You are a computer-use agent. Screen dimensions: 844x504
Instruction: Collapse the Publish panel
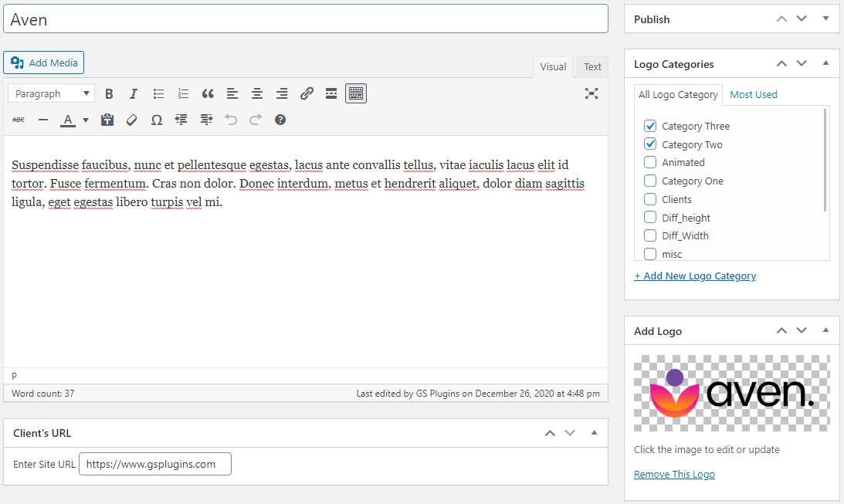coord(825,19)
